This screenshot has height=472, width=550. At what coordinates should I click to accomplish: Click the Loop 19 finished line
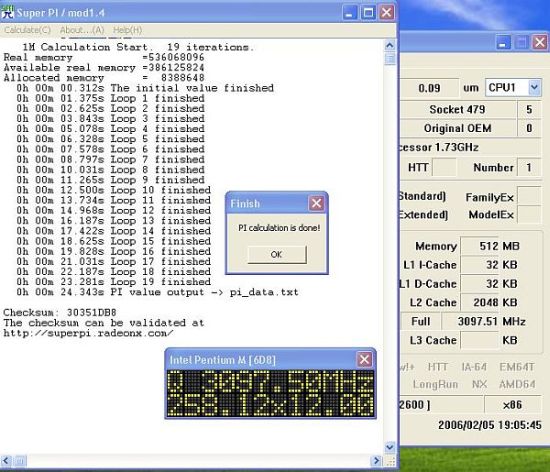(x=113, y=282)
